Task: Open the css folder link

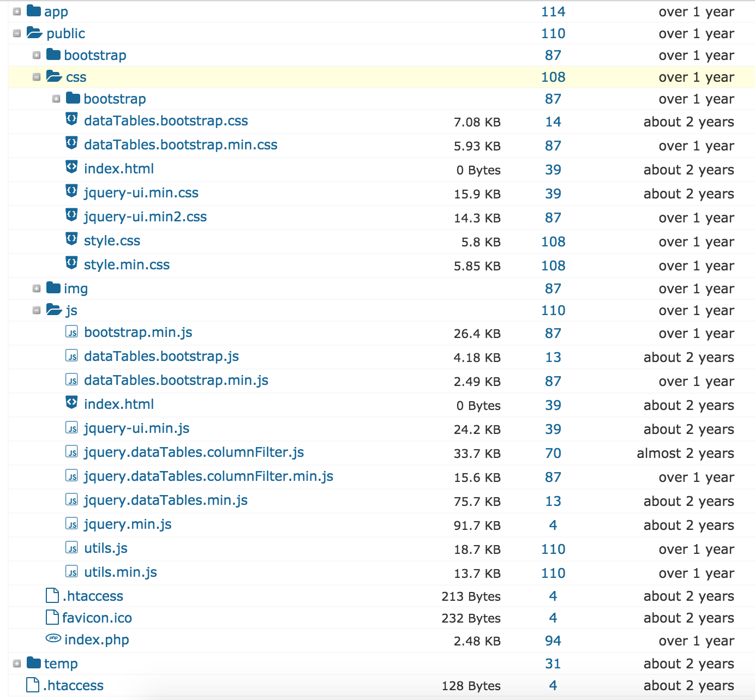Action: 76,77
